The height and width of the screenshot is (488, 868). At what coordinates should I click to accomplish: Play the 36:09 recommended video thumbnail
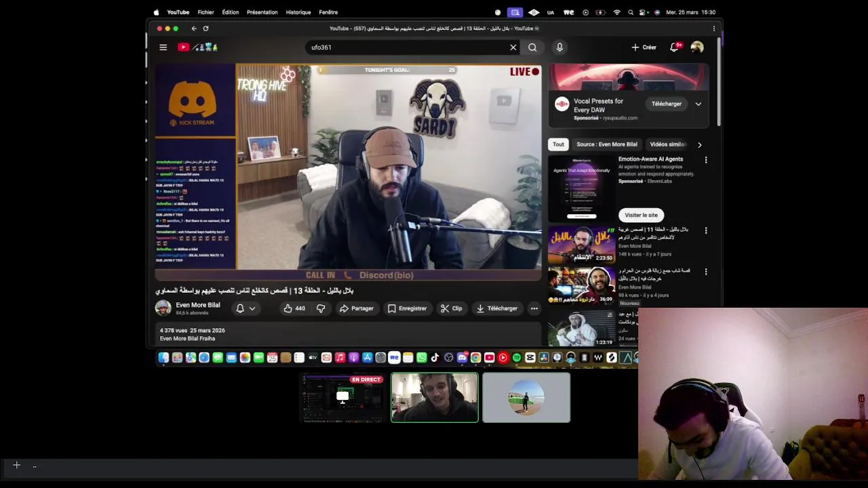[581, 285]
